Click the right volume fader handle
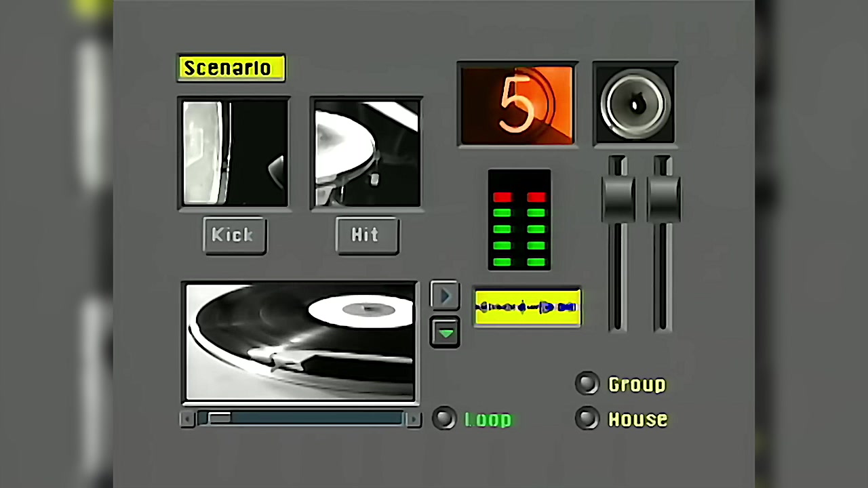Screen dimensions: 868x488 [x=664, y=198]
